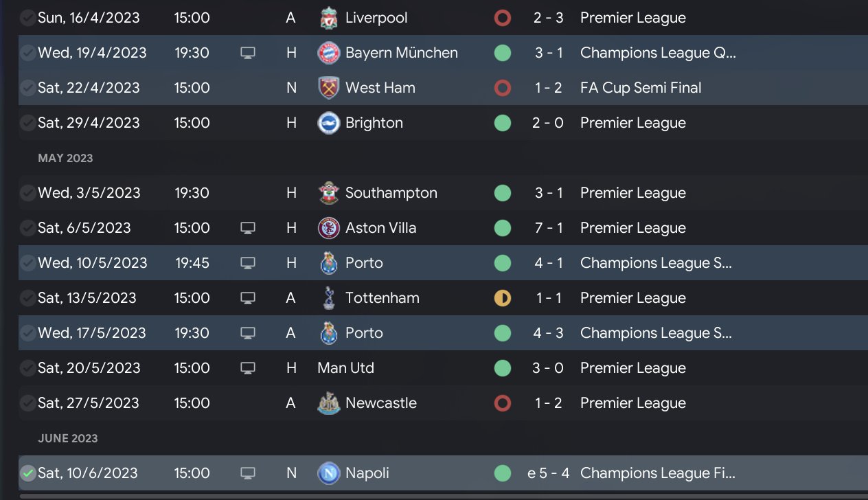Screen dimensions: 868x500
Task: Click the West Ham crest icon
Action: point(329,88)
